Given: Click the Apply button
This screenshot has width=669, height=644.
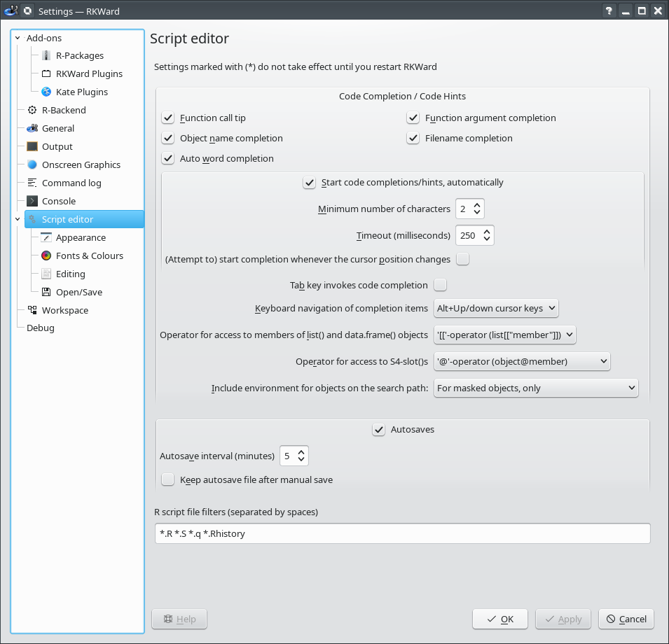Looking at the screenshot, I should pos(563,619).
